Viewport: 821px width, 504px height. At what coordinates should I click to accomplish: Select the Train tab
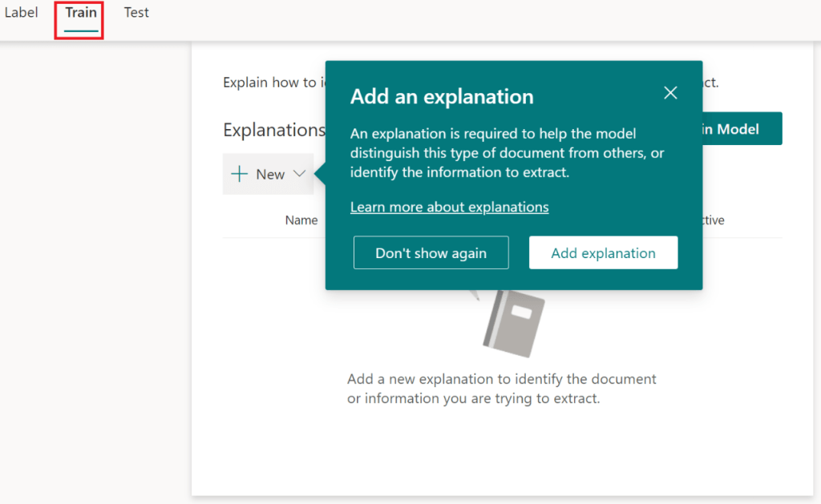[81, 13]
